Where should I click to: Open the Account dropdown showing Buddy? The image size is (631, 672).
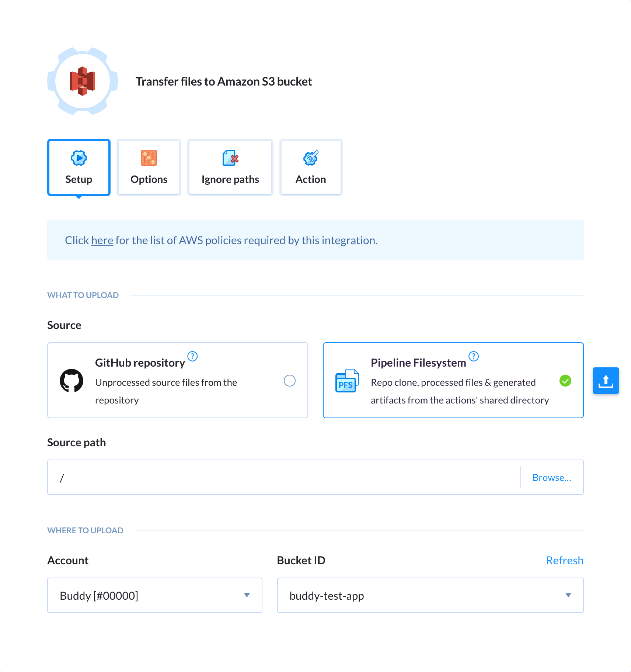tap(154, 595)
